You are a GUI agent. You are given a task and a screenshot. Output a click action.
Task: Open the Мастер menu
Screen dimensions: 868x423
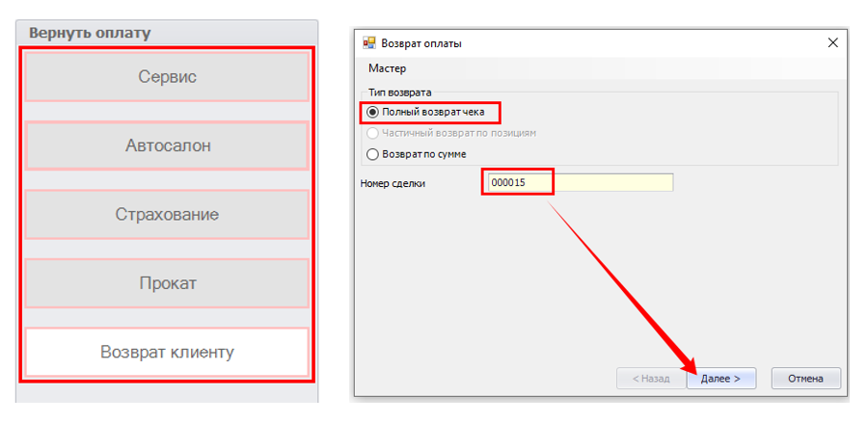tap(387, 68)
